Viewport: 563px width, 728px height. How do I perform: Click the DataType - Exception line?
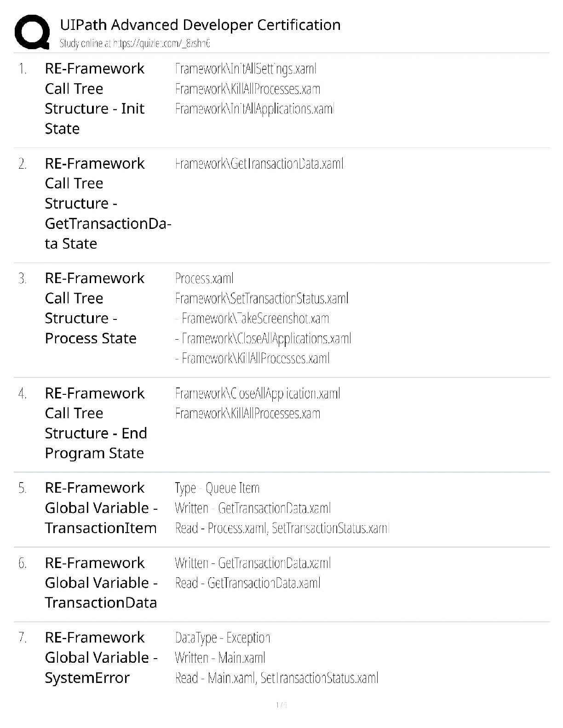tap(223, 638)
